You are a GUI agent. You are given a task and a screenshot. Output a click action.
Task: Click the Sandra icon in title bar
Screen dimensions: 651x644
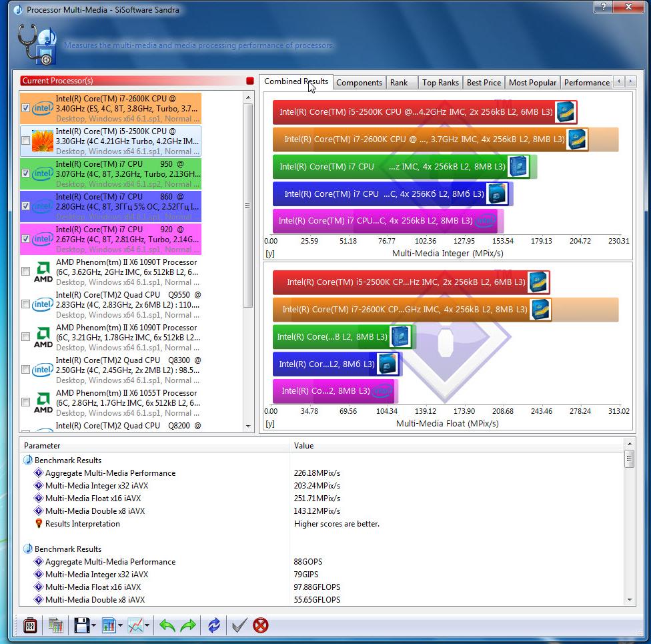[x=18, y=9]
